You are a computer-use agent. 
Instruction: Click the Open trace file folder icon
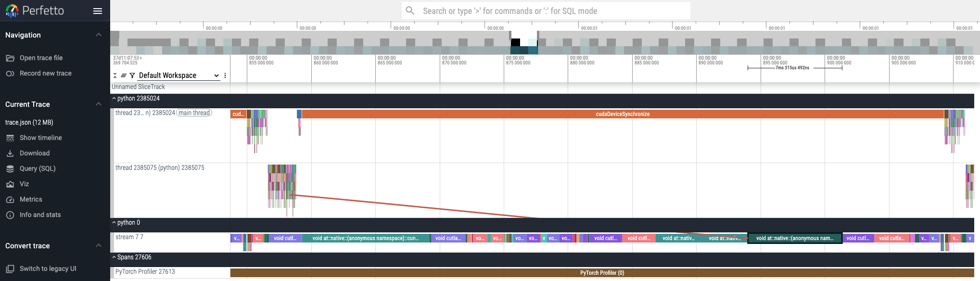pyautogui.click(x=10, y=58)
